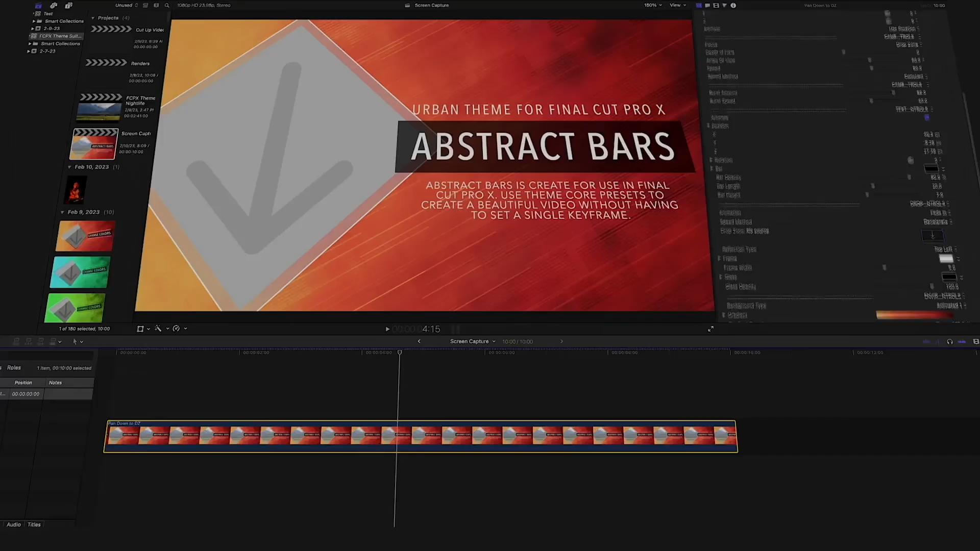This screenshot has height=551, width=980.
Task: Toggle solo with the headphones icon
Action: pos(950,342)
